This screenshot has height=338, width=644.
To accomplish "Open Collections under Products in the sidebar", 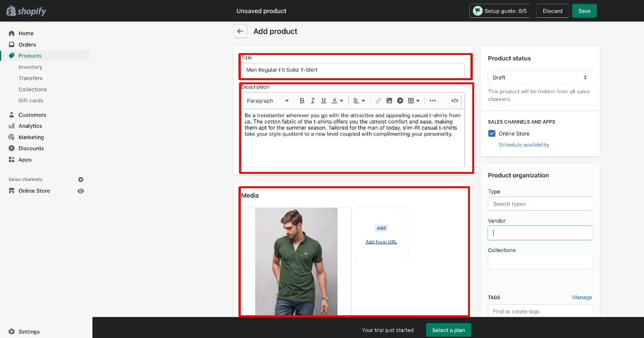I will click(32, 89).
